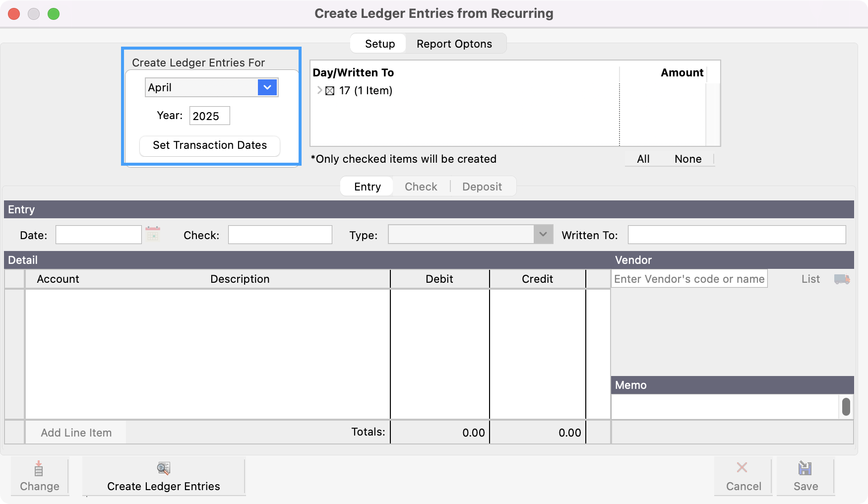Click the calendar icon beside Date field

click(x=153, y=234)
